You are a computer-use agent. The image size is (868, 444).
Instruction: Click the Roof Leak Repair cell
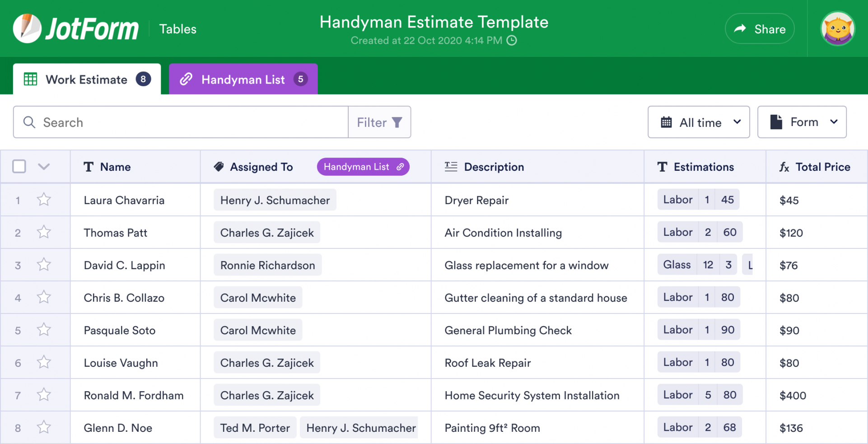537,363
